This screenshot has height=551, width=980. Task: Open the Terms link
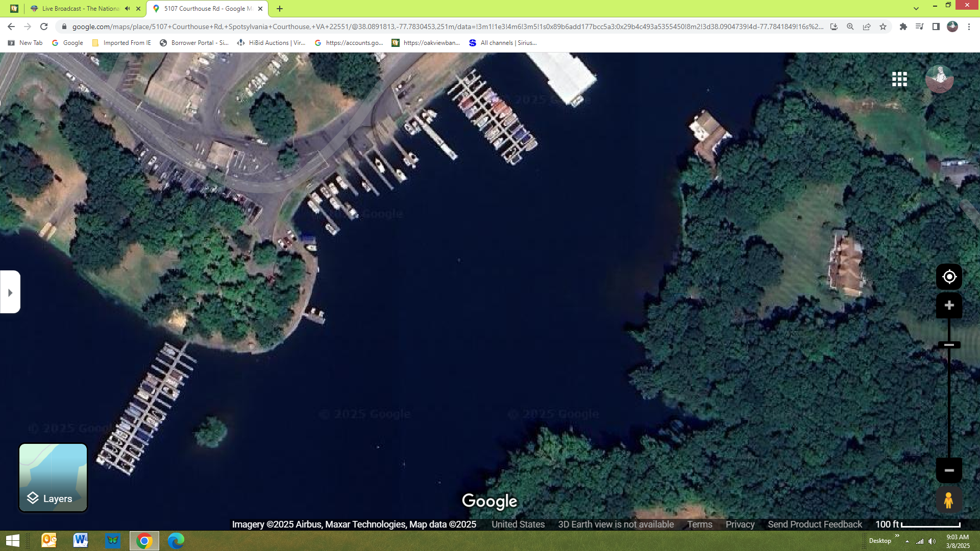[699, 524]
